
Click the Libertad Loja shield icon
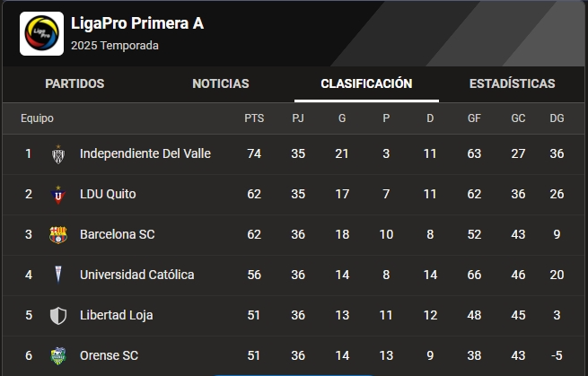pos(58,315)
